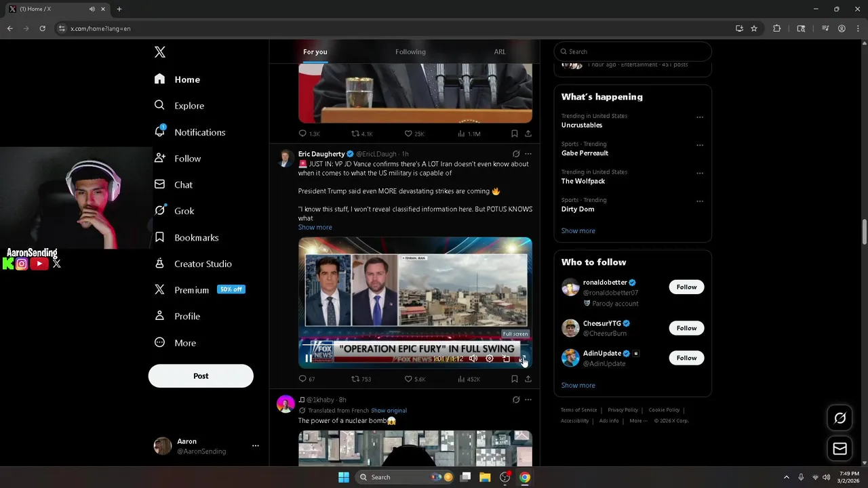Show more in Who to follow
This screenshot has height=488, width=868.
578,385
